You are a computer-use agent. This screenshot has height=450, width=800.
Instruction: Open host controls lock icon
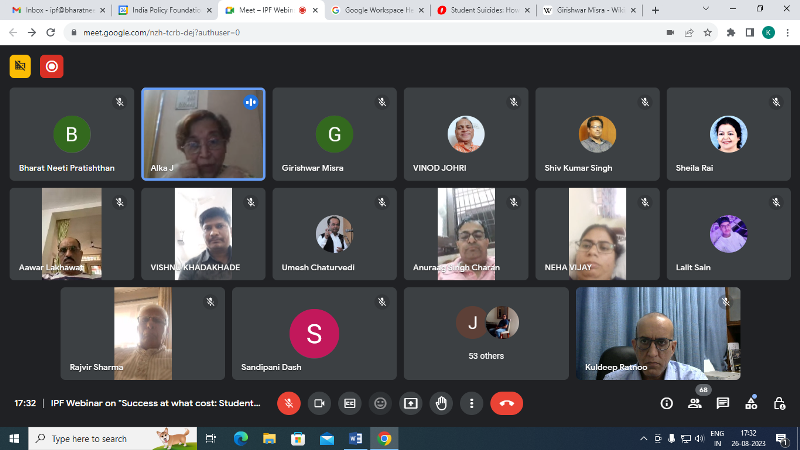pos(779,403)
